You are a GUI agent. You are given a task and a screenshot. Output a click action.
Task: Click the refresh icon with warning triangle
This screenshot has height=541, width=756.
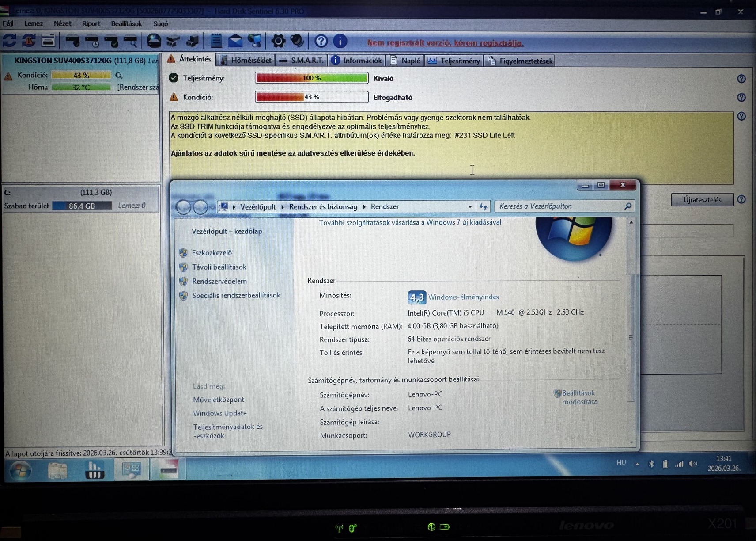coord(29,41)
